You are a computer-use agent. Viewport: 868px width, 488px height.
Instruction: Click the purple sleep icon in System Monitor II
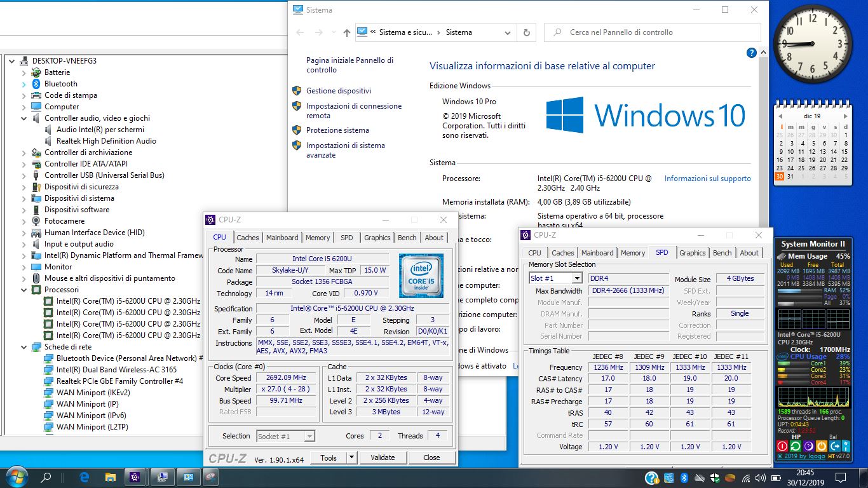coord(808,446)
